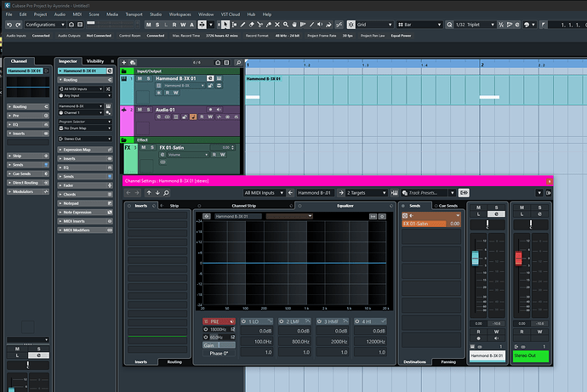Mute the FX 01-Satin track
The image size is (587, 392).
pyautogui.click(x=144, y=147)
